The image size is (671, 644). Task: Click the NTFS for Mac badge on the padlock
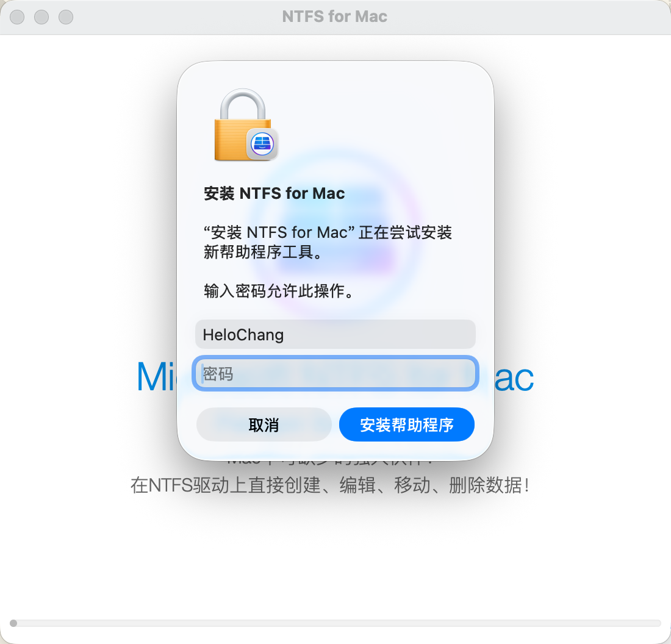(262, 144)
